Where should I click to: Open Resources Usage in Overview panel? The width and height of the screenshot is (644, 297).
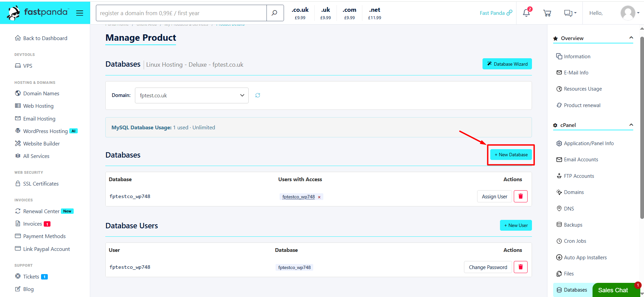click(x=579, y=89)
